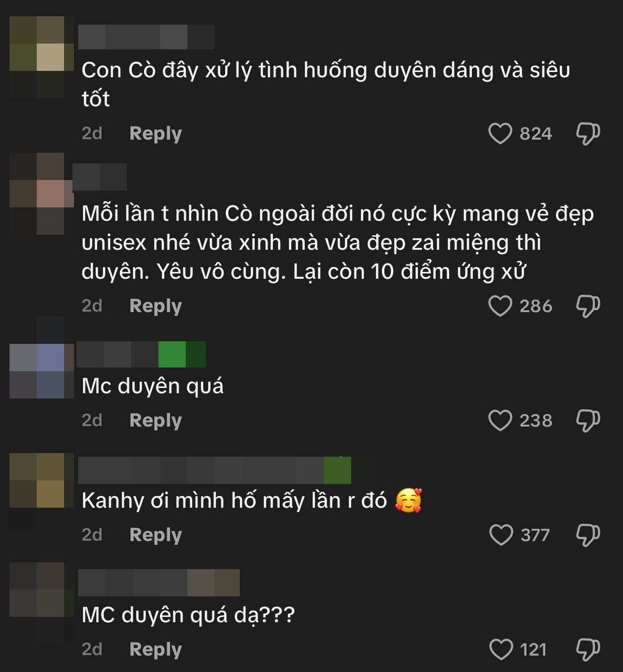
Task: Like the 'MC duyên quá dạ???' comment
Action: point(501,649)
